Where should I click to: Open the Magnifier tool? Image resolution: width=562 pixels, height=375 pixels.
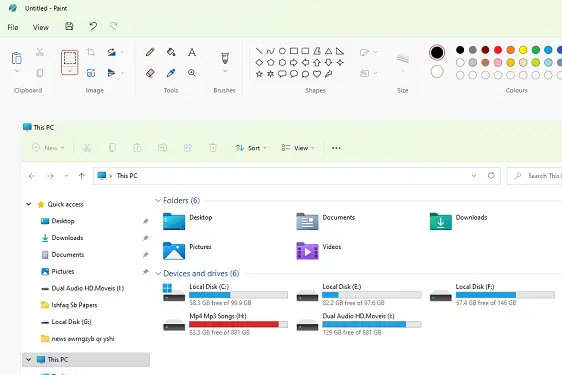coord(192,73)
